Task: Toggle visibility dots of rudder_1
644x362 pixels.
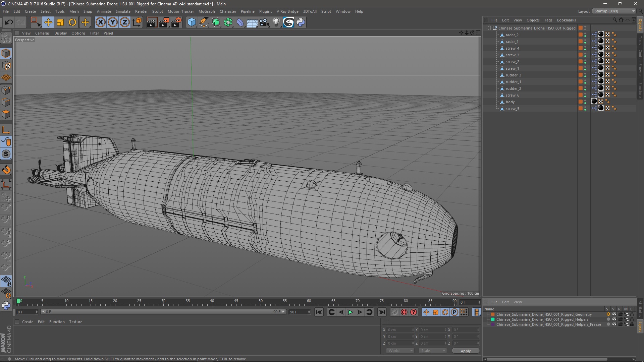Action: click(x=585, y=82)
